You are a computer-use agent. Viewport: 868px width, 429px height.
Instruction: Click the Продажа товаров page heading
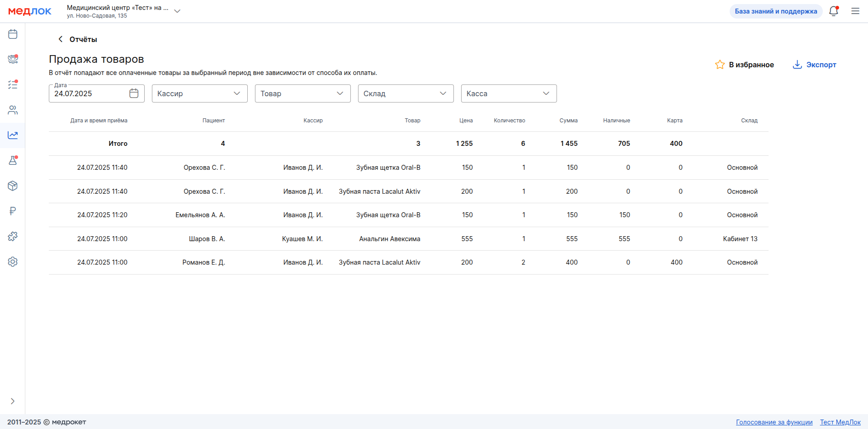click(96, 59)
